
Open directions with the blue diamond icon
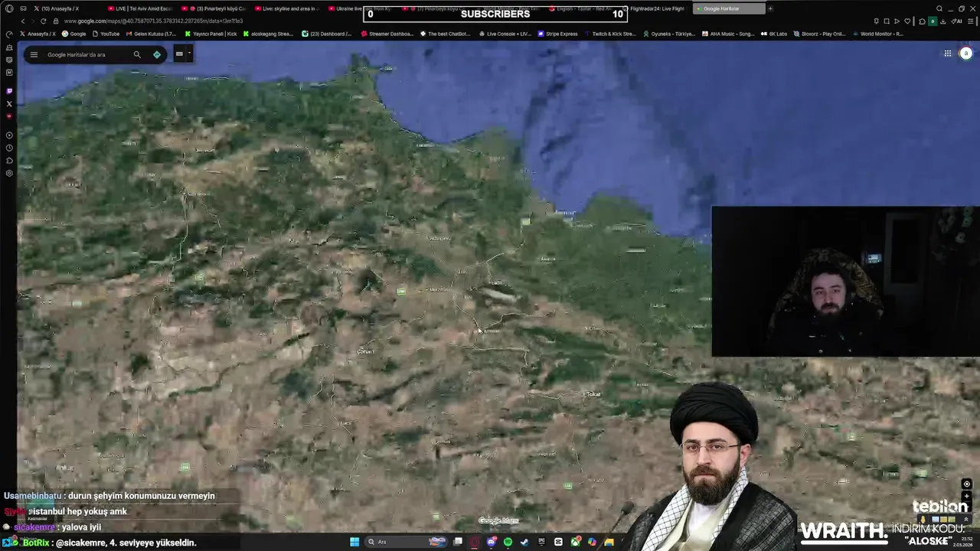tap(157, 54)
